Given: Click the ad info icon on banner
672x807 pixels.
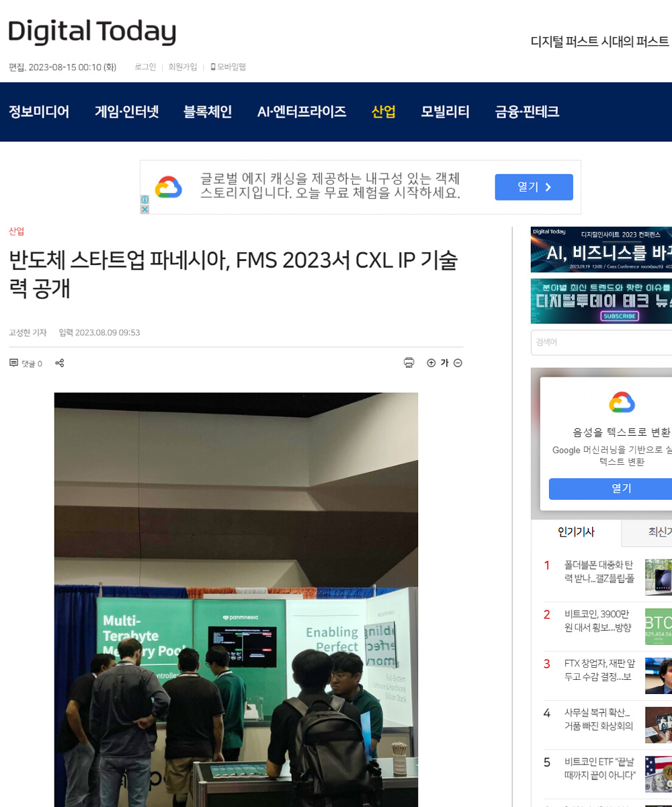Looking at the screenshot, I should (x=144, y=200).
